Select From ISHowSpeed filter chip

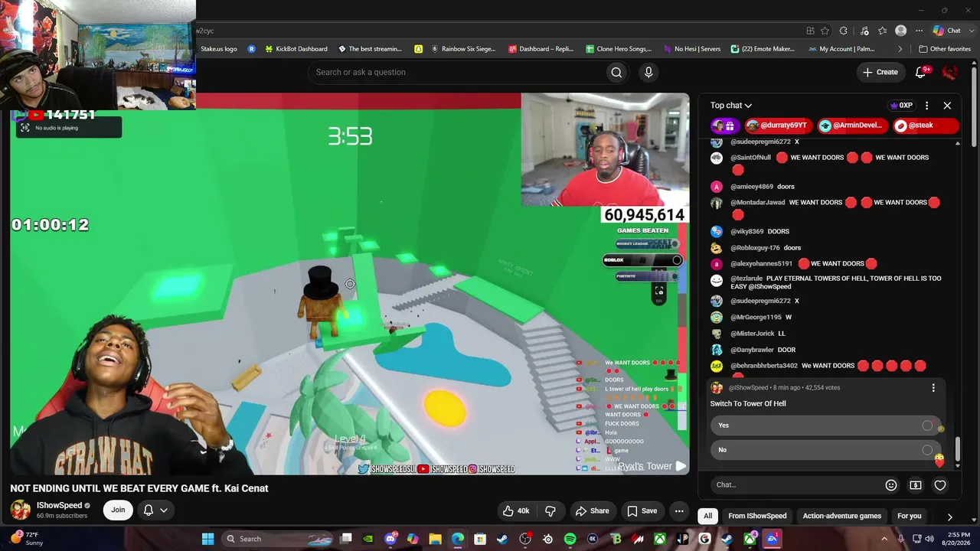click(x=757, y=516)
